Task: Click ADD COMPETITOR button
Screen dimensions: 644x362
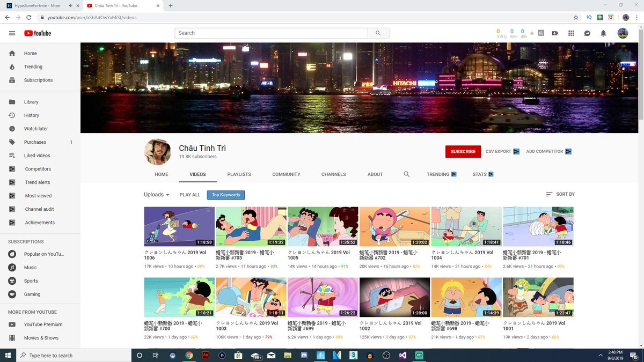Action: (x=548, y=152)
